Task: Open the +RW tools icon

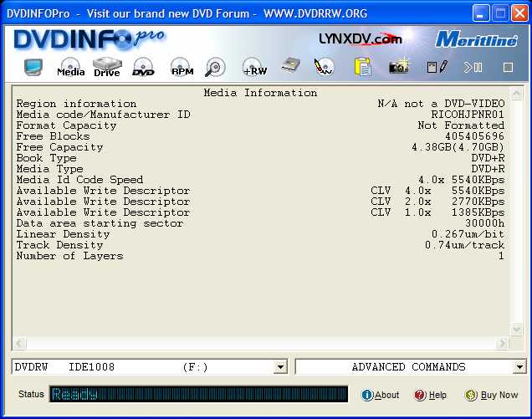Action: [x=255, y=67]
